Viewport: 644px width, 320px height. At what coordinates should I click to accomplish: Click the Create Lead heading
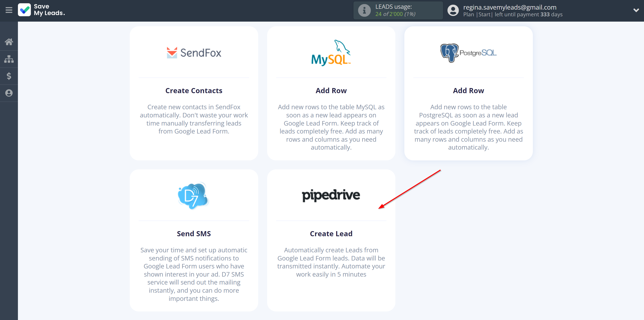click(x=331, y=234)
